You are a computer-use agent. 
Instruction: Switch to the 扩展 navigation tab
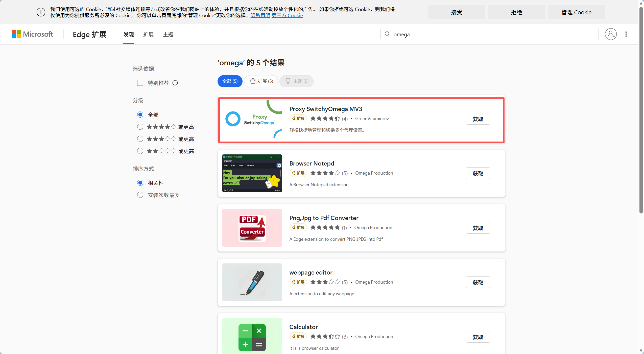tap(148, 34)
